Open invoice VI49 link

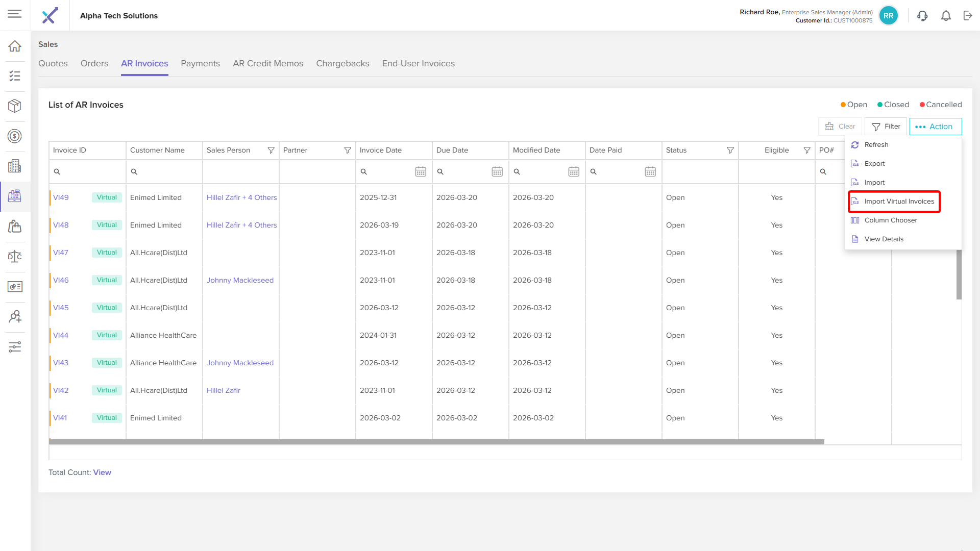(61, 198)
